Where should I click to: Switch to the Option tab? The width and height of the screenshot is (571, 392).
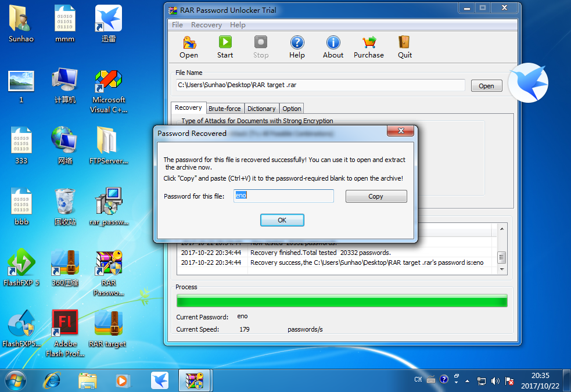tap(292, 109)
